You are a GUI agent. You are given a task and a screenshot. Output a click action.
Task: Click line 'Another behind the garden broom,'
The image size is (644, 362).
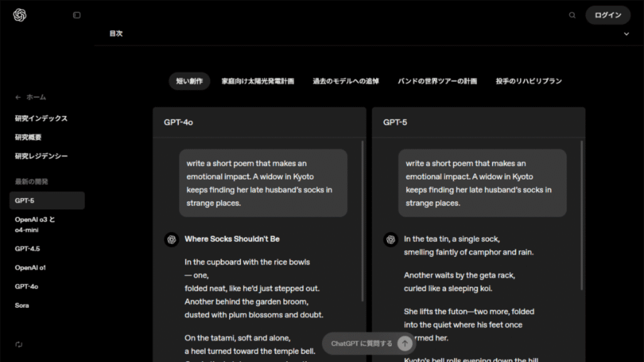pos(247,302)
